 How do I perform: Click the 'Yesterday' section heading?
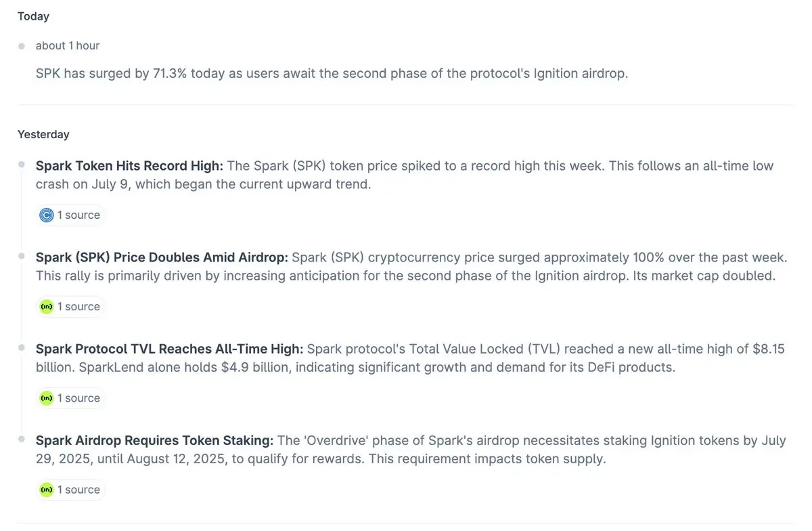pos(43,135)
